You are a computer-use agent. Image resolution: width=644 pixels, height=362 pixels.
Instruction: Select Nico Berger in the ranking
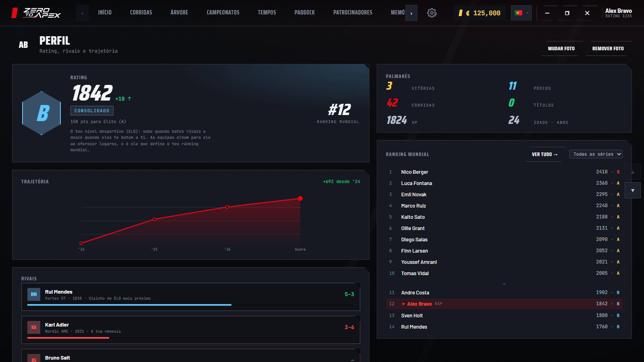(504, 172)
